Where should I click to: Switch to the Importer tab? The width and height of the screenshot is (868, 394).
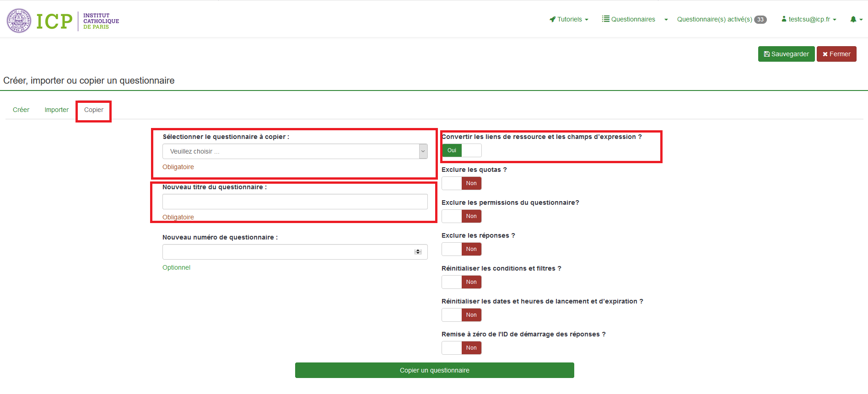(x=56, y=110)
